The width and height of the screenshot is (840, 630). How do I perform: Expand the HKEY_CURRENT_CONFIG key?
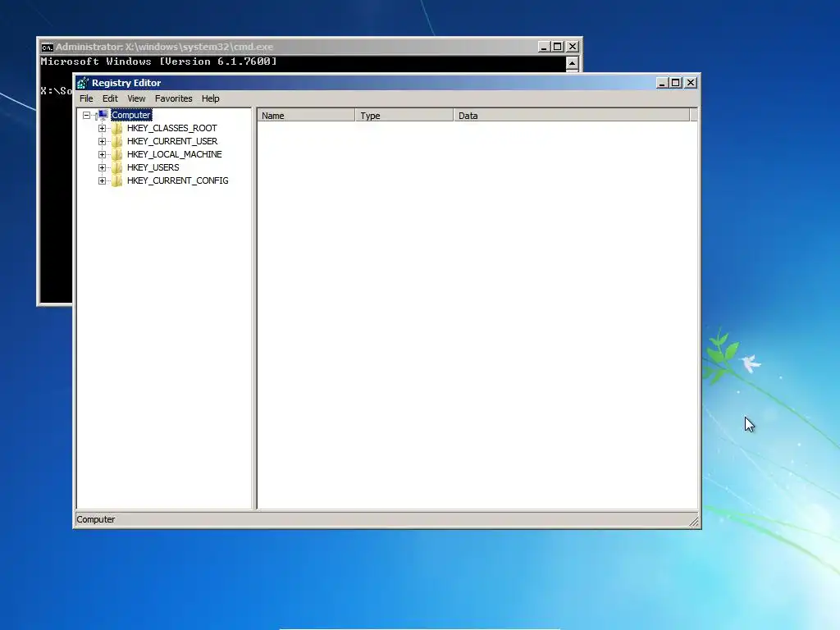point(102,181)
